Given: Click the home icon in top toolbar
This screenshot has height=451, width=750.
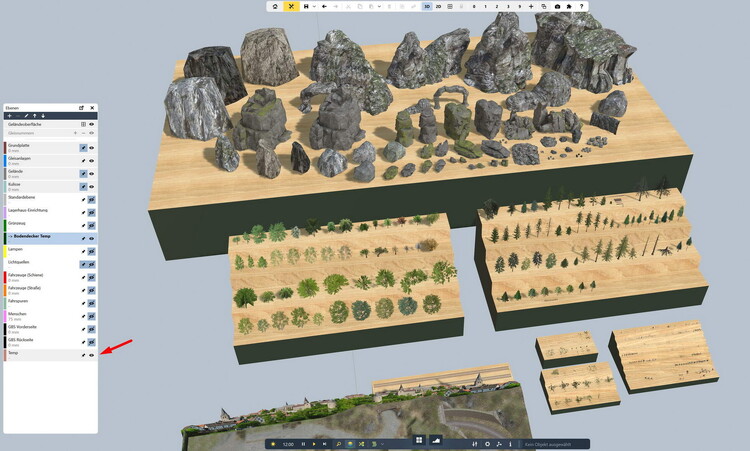Looking at the screenshot, I should [x=276, y=6].
